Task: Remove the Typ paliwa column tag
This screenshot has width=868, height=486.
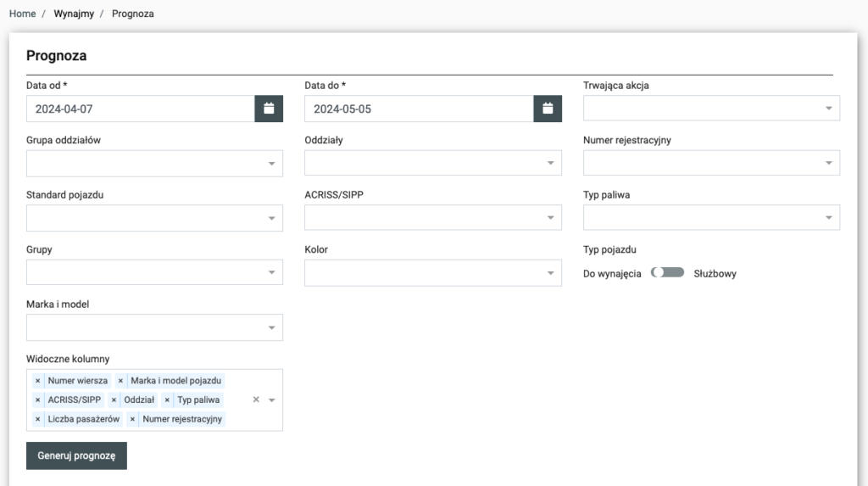Action: 167,400
